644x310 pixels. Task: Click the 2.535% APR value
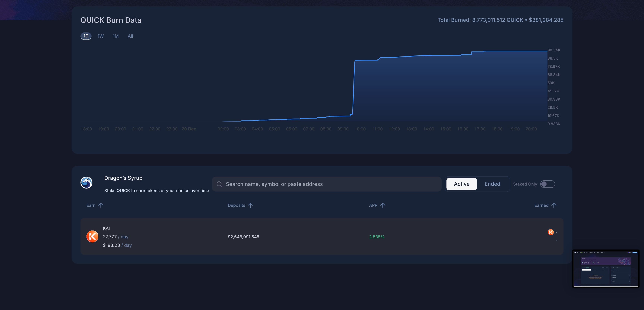coord(377,237)
